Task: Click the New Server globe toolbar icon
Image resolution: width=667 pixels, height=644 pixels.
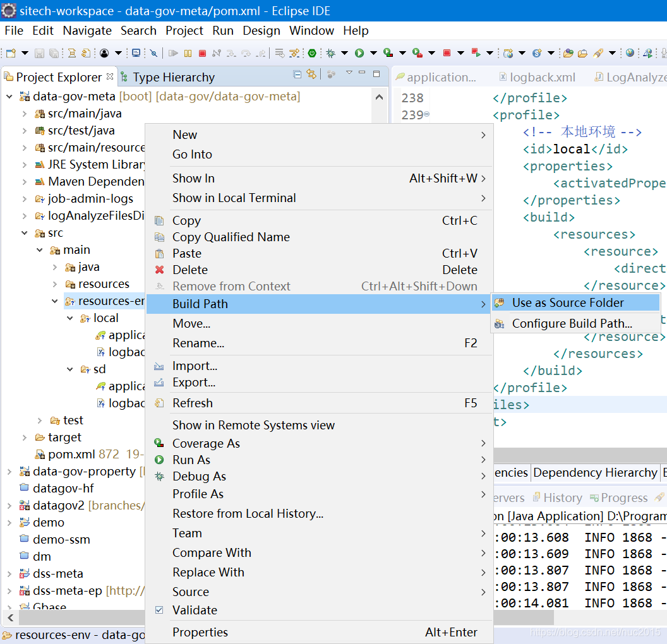Action: pyautogui.click(x=508, y=53)
